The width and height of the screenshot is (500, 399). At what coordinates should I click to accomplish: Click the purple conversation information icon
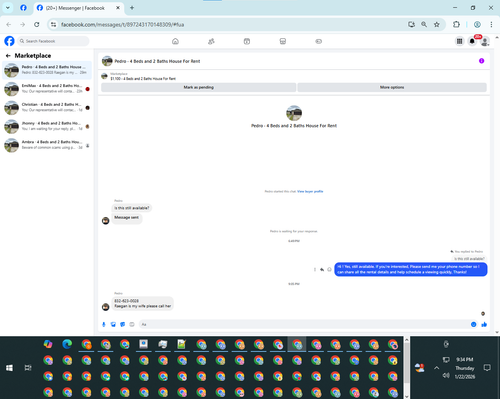(481, 61)
